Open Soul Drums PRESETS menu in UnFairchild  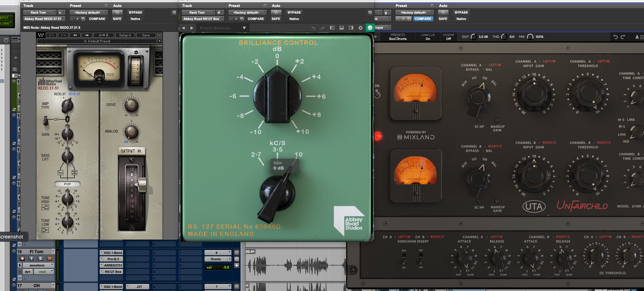coord(398,37)
